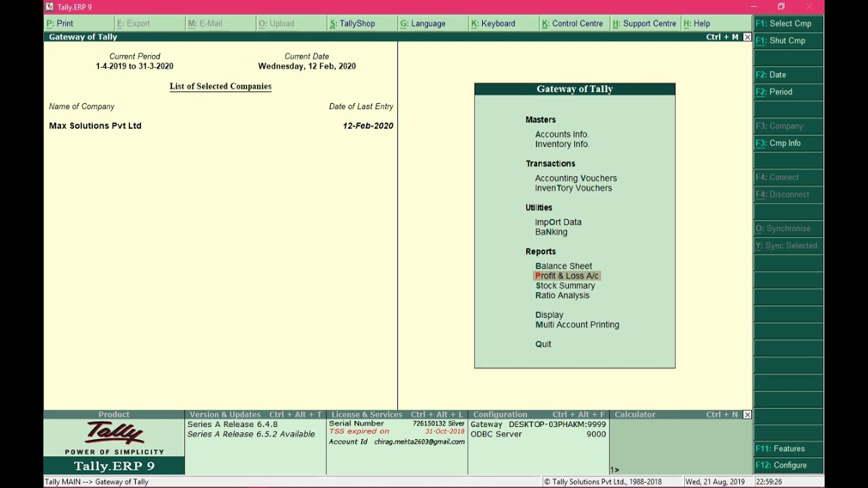This screenshot has height=488, width=868.
Task: Click the calculator input prompt 1>
Action: tap(614, 470)
